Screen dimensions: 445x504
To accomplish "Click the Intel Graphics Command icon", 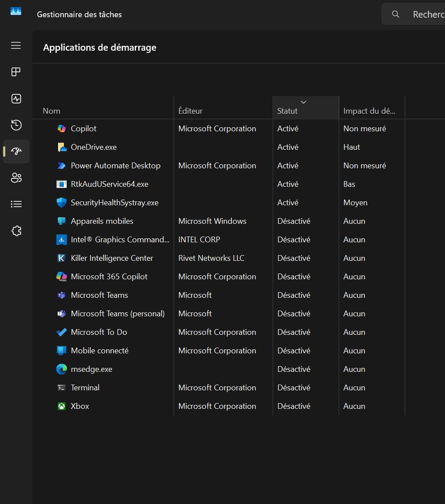I will point(61,240).
